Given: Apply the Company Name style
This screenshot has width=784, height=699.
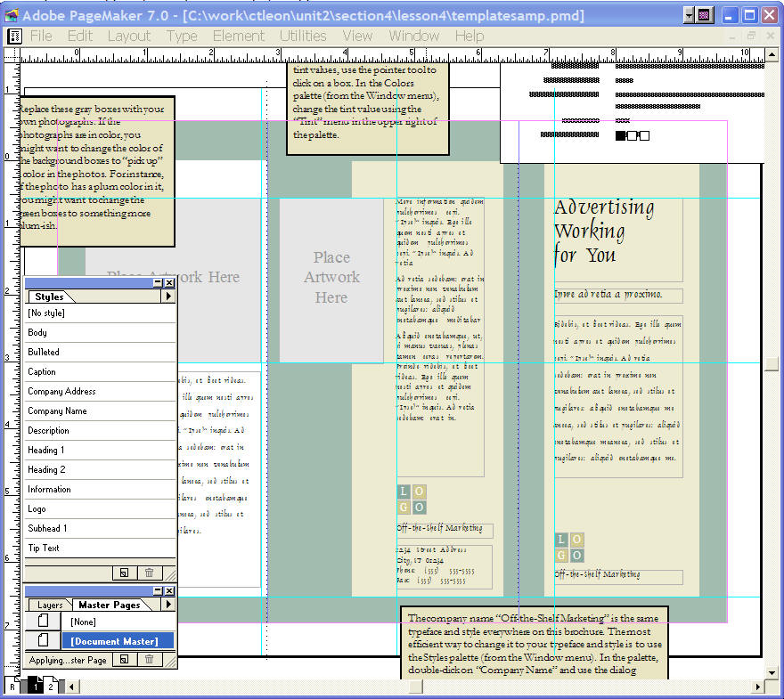Looking at the screenshot, I should [101, 410].
